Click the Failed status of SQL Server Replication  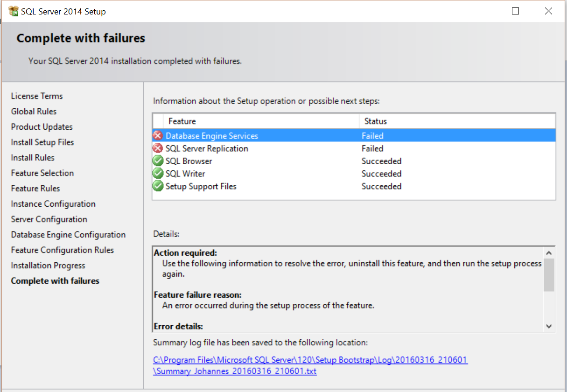[x=372, y=148]
